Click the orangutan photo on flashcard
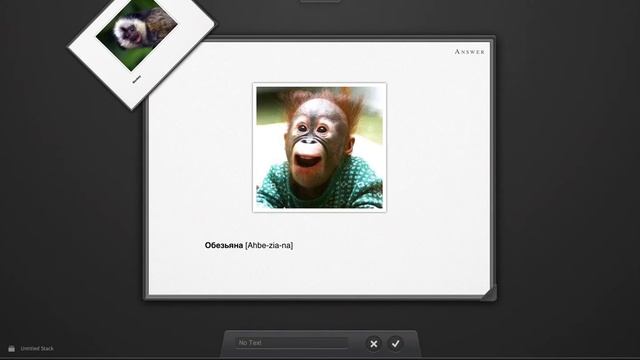640x360 pixels. tap(320, 147)
